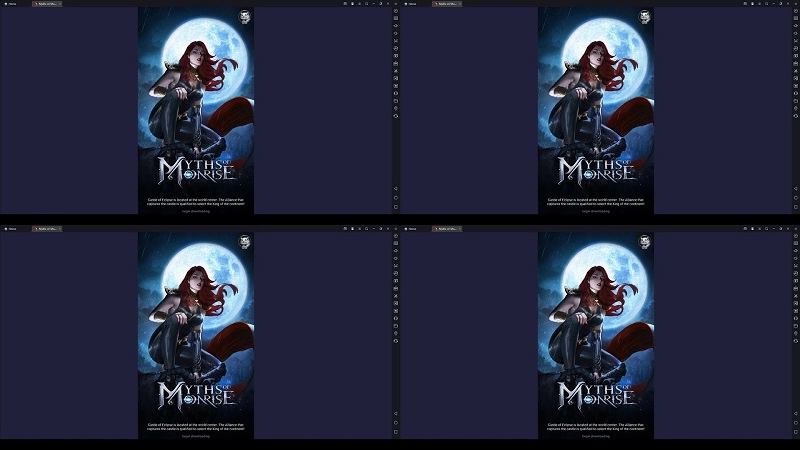Click Myths of Moonrise logo in top-left game
The image size is (800, 450).
[196, 170]
